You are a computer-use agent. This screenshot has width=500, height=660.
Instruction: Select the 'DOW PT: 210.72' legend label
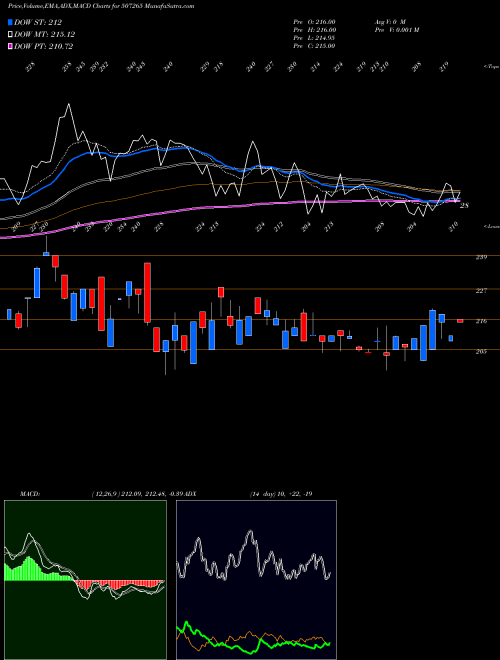pos(44,46)
